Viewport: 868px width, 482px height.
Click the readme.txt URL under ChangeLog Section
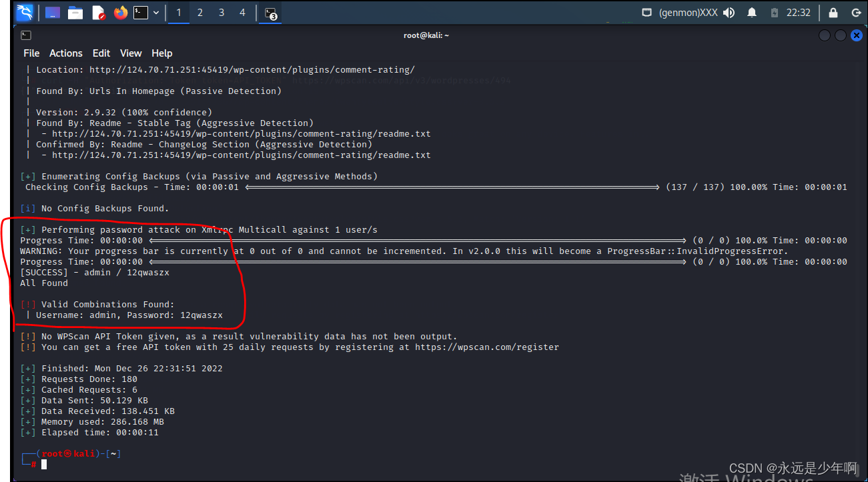point(242,155)
